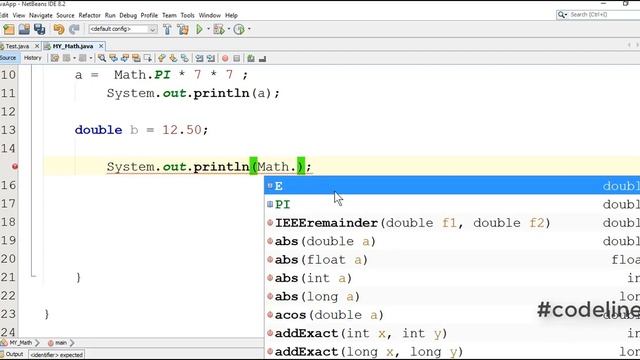Open the Team menu

click(x=169, y=15)
